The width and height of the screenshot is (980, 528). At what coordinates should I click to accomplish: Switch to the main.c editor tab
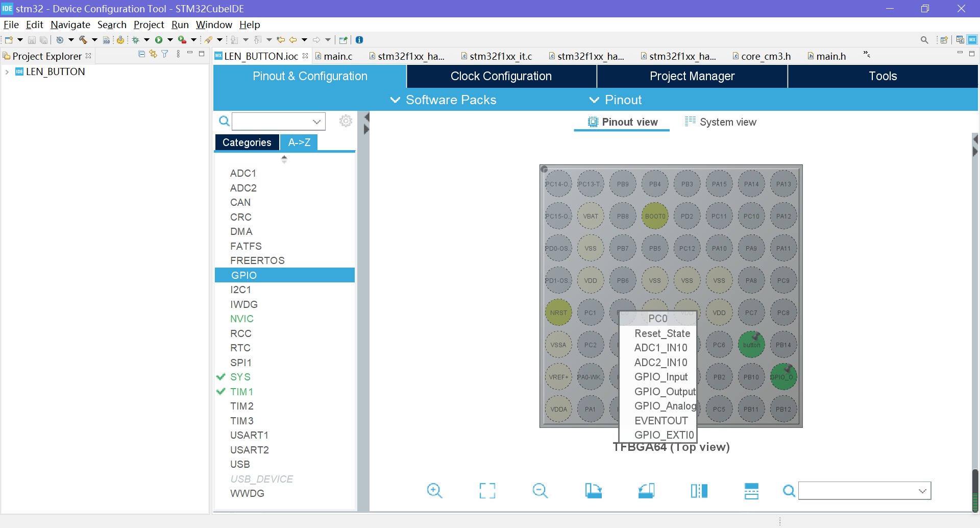[334, 56]
